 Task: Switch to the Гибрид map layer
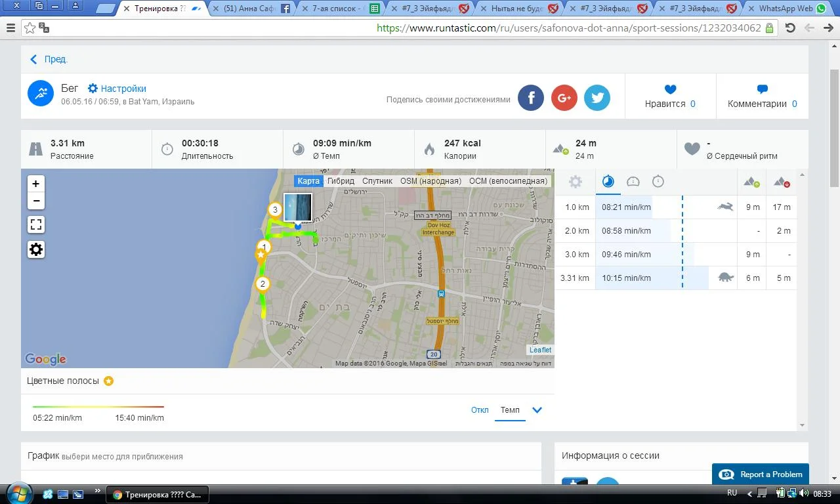(341, 181)
